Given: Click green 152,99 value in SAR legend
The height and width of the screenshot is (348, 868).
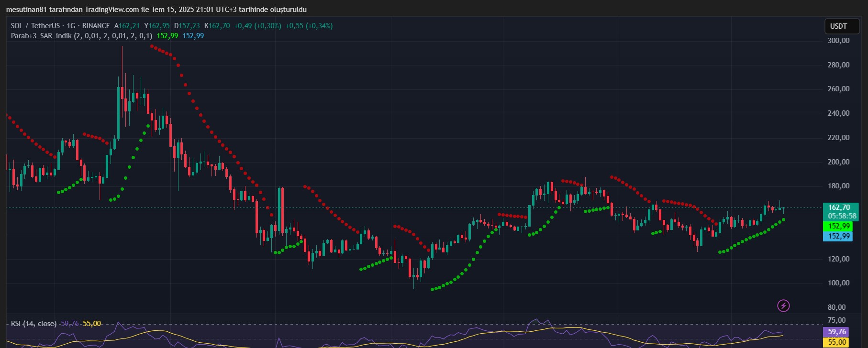Looking at the screenshot, I should click(x=167, y=36).
